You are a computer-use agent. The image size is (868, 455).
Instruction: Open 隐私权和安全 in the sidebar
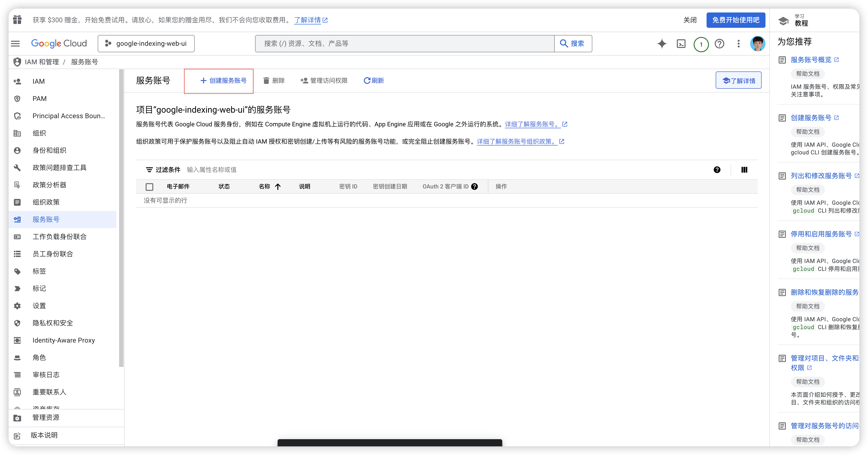click(x=63, y=323)
